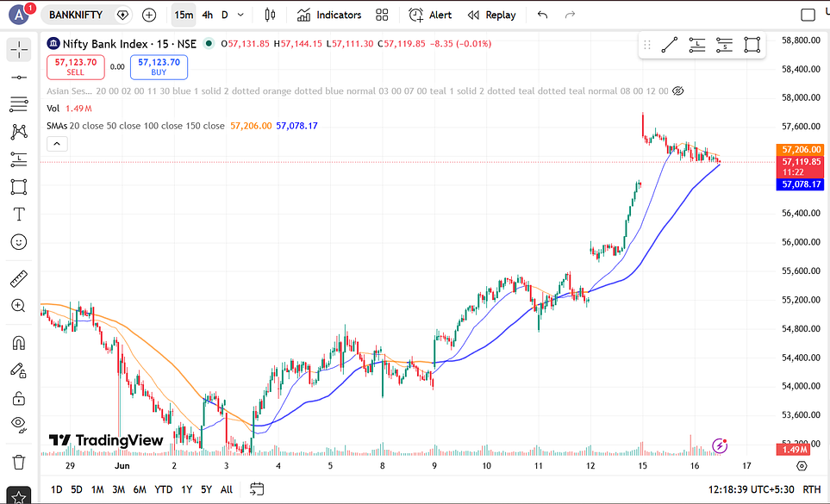Select the trend line tool in left sidebar
The width and height of the screenshot is (830, 504).
pyautogui.click(x=19, y=78)
